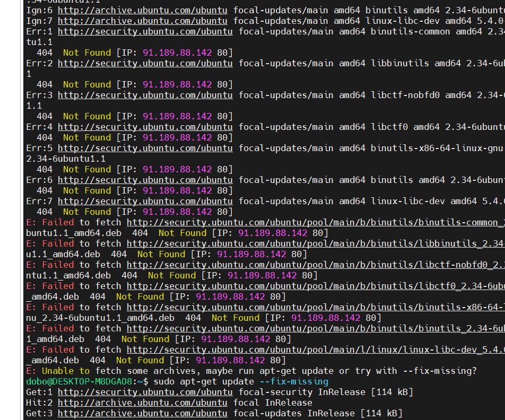Click 'libbinutils' package name on the Err:2 line
This screenshot has width=505, height=420.
(x=399, y=64)
